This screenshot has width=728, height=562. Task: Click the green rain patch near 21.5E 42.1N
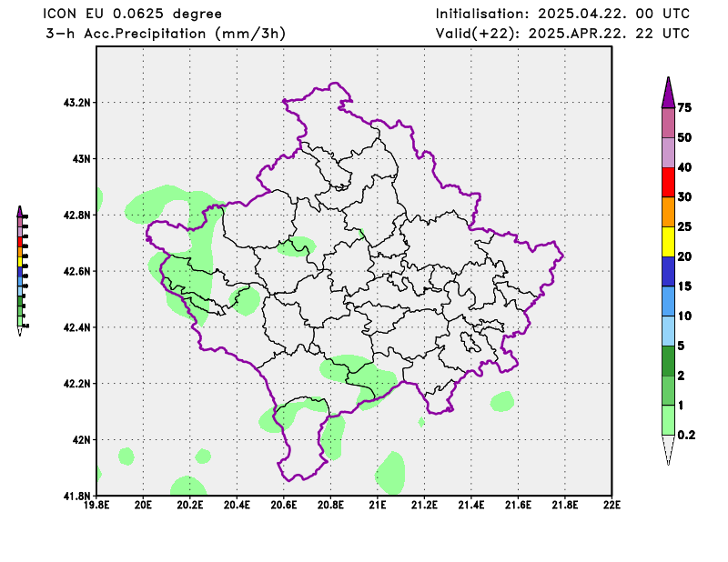502,401
